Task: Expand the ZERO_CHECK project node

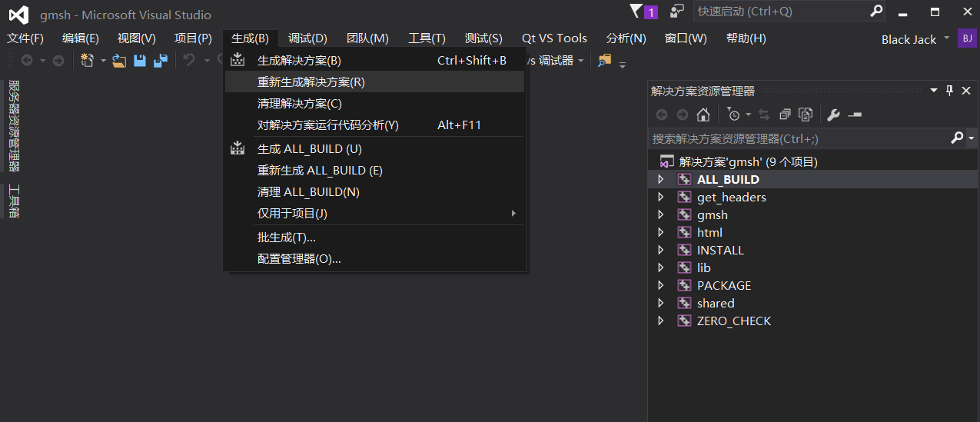Action: (x=660, y=321)
